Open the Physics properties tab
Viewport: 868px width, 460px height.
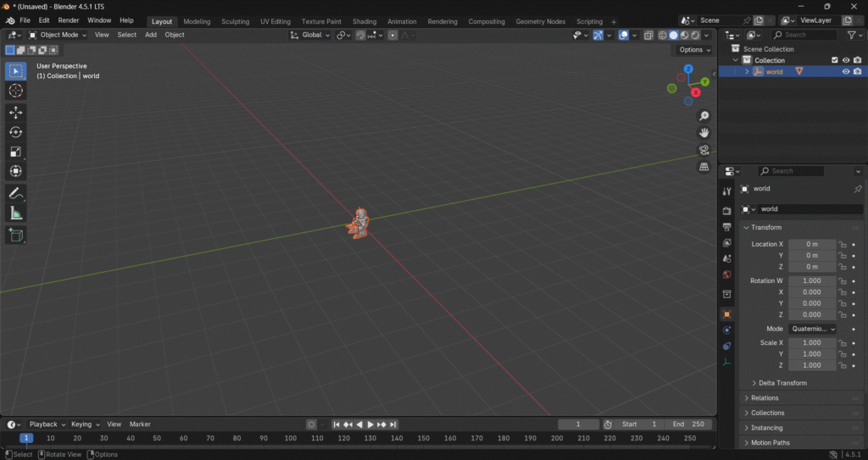point(726,330)
